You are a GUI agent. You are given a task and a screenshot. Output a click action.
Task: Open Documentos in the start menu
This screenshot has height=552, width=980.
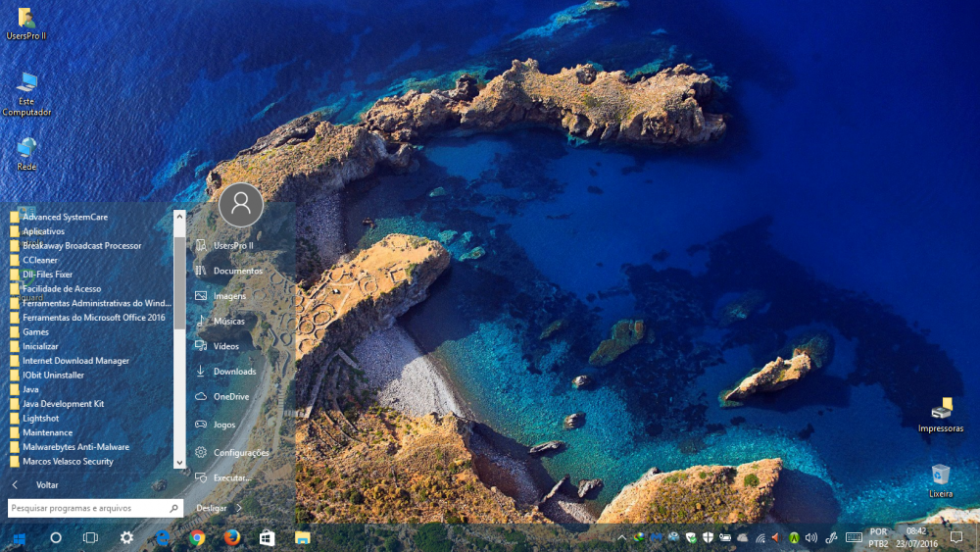[x=237, y=271]
